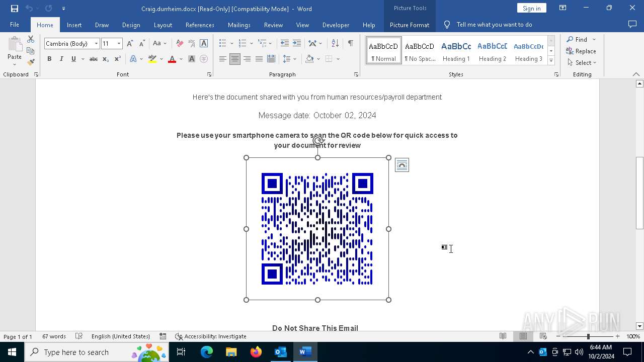Click the Justify alignment icon

(259, 59)
